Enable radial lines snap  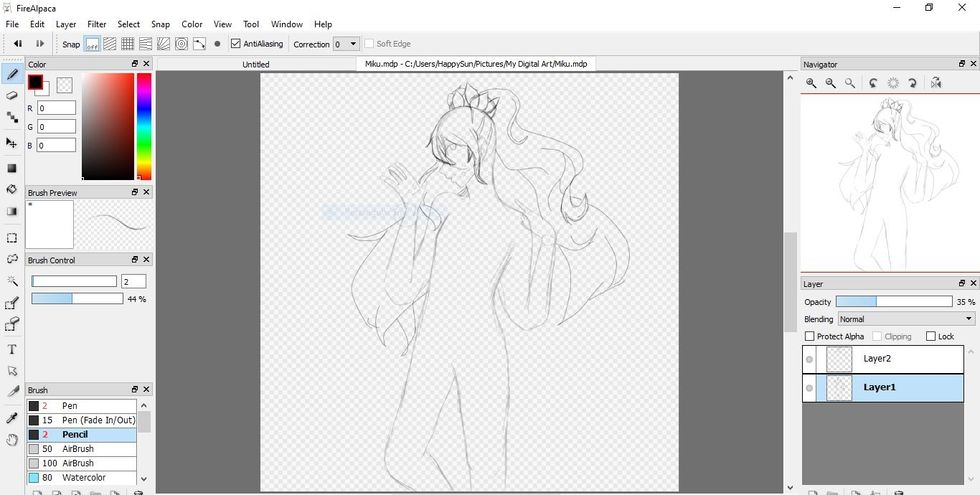(164, 44)
